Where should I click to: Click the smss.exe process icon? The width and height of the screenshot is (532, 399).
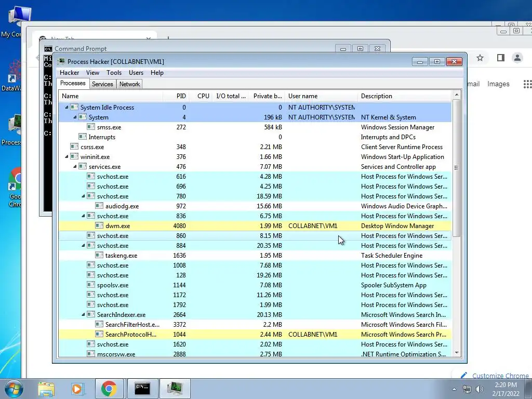tap(90, 127)
